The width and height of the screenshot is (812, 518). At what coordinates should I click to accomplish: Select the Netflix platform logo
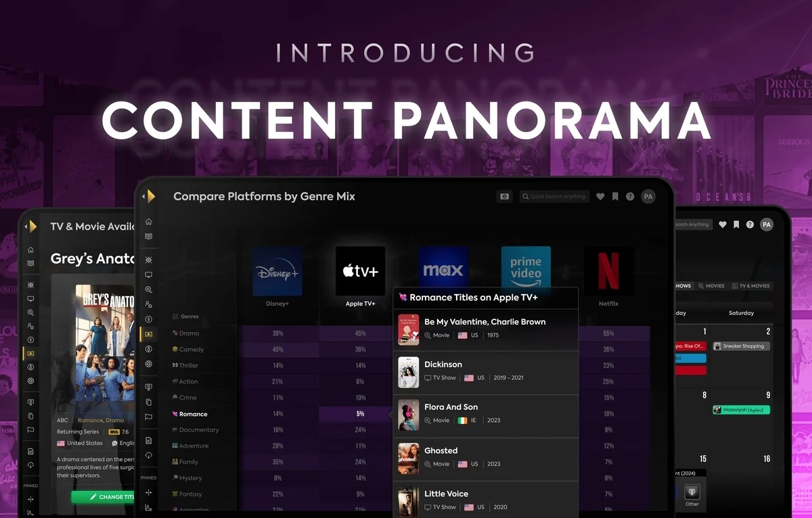pos(608,271)
